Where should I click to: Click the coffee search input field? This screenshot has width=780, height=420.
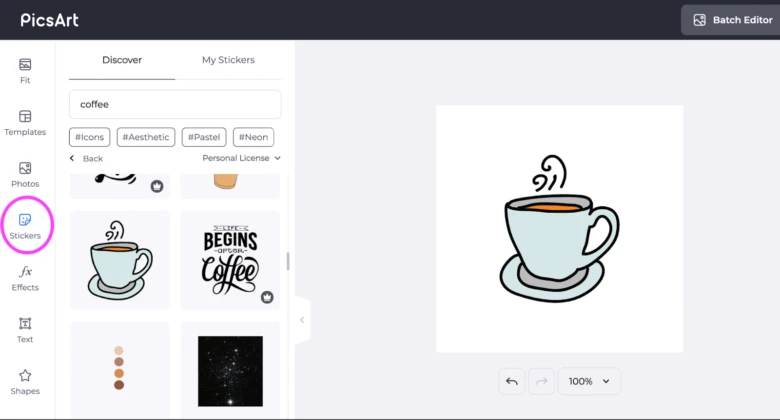tap(175, 104)
